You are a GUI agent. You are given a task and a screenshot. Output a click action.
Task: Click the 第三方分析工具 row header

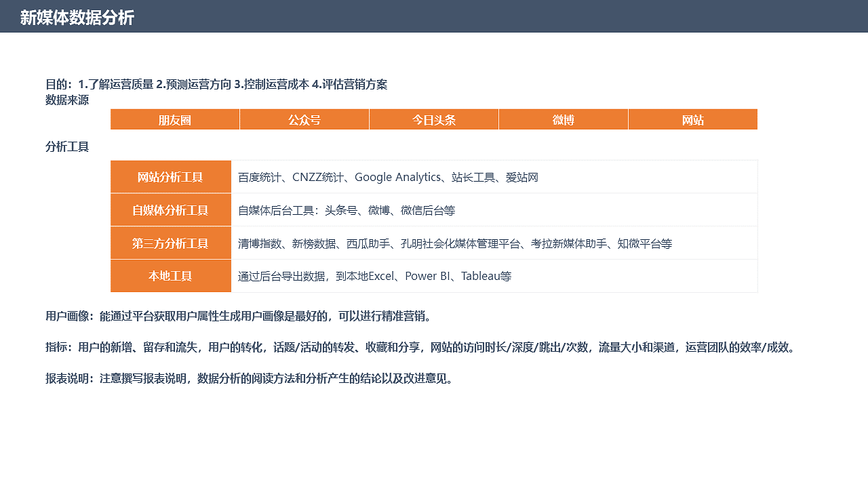tap(171, 243)
